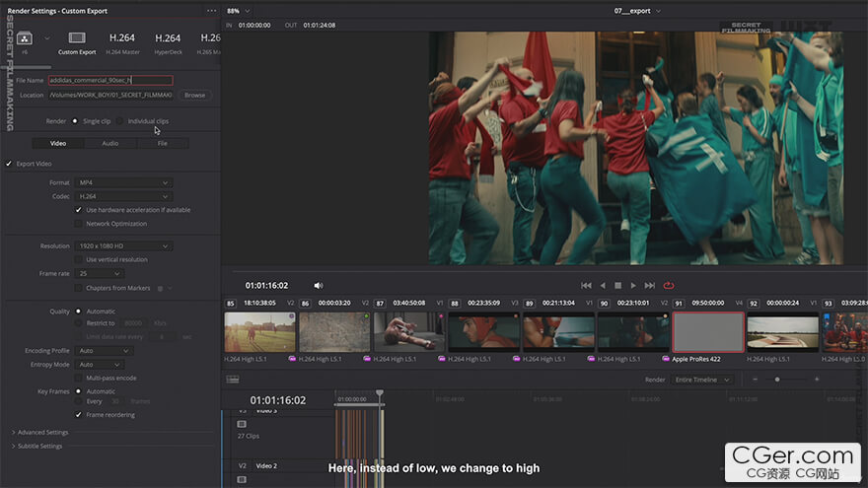Viewport: 868px width, 488px height.
Task: Enable Multi-pass encode
Action: (x=78, y=378)
